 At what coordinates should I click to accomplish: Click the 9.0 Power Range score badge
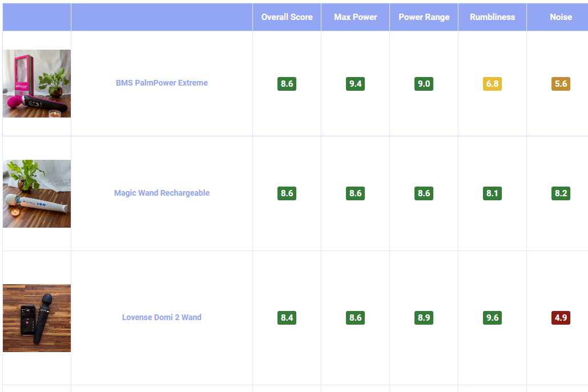pyautogui.click(x=424, y=84)
